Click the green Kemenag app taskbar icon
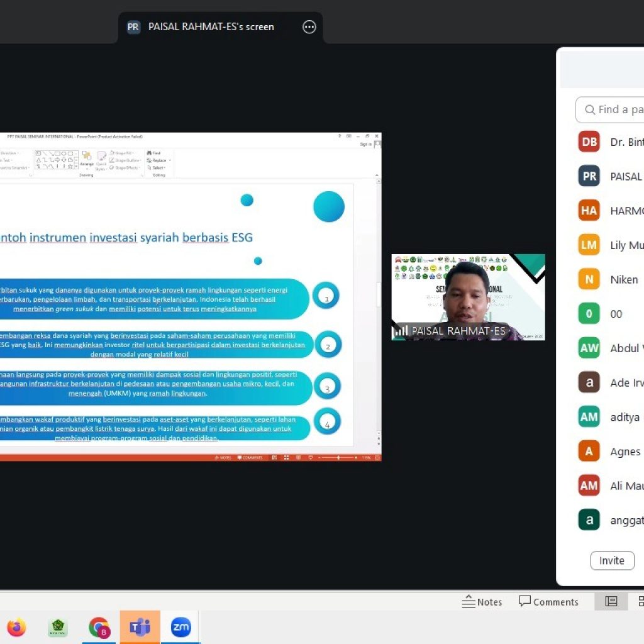644x644 pixels. point(58,627)
